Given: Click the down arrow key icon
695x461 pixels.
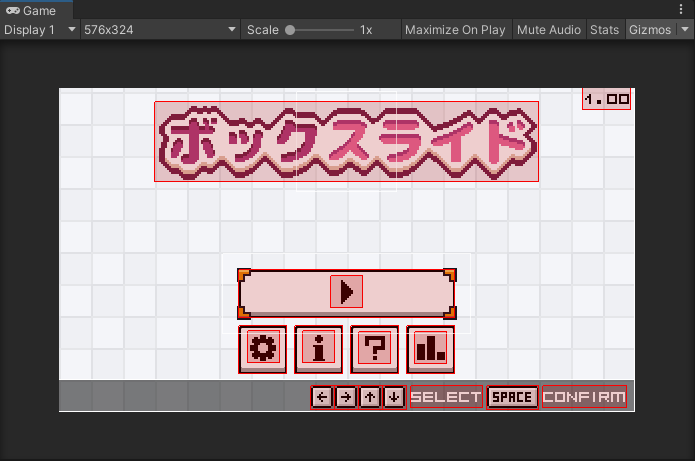Looking at the screenshot, I should point(394,397).
